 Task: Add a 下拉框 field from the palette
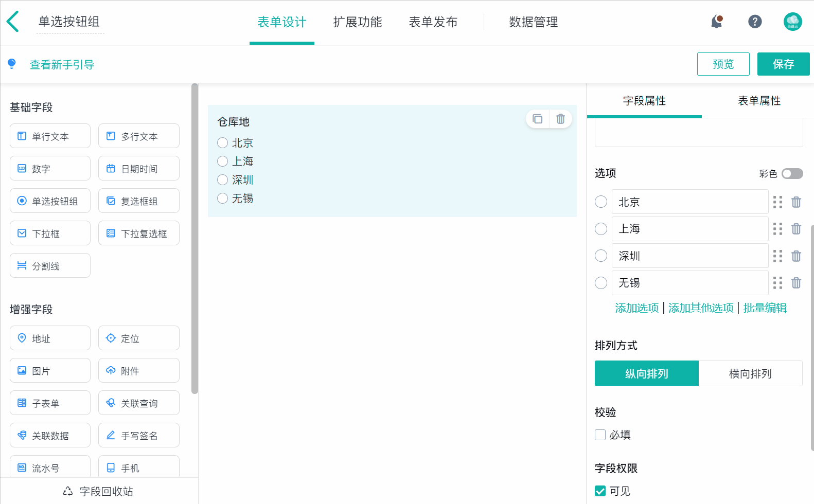coord(50,233)
